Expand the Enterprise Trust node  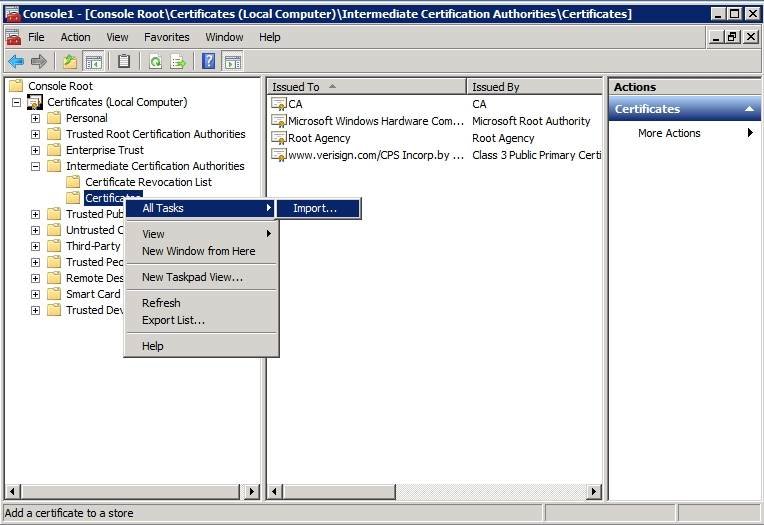(x=35, y=151)
